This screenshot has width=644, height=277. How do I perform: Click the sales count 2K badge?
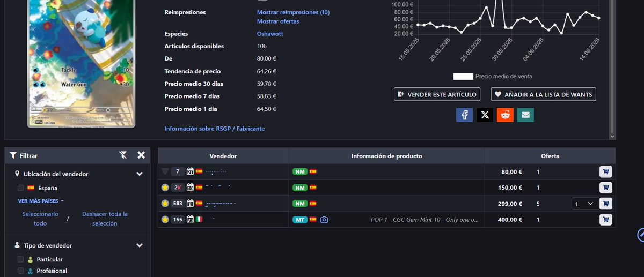(178, 188)
